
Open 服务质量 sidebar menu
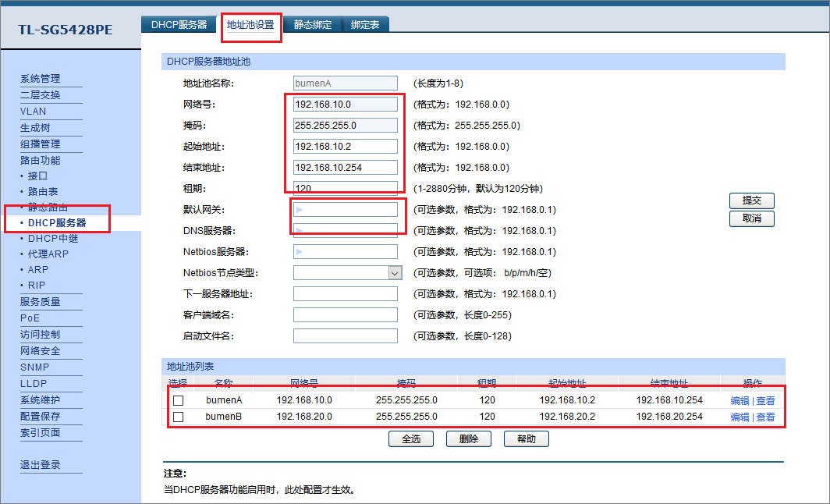click(41, 302)
